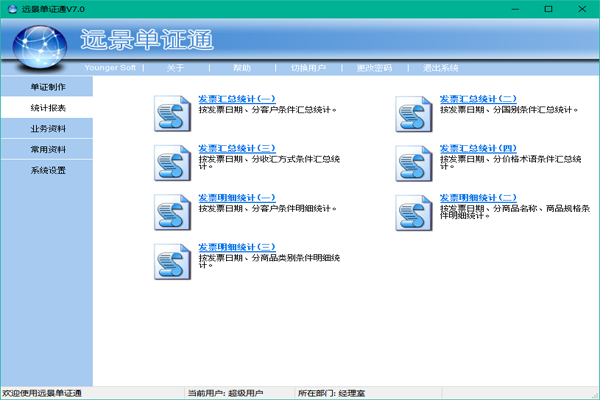
Task: Click the 发票汇总统计(三) report icon
Action: coord(172,163)
